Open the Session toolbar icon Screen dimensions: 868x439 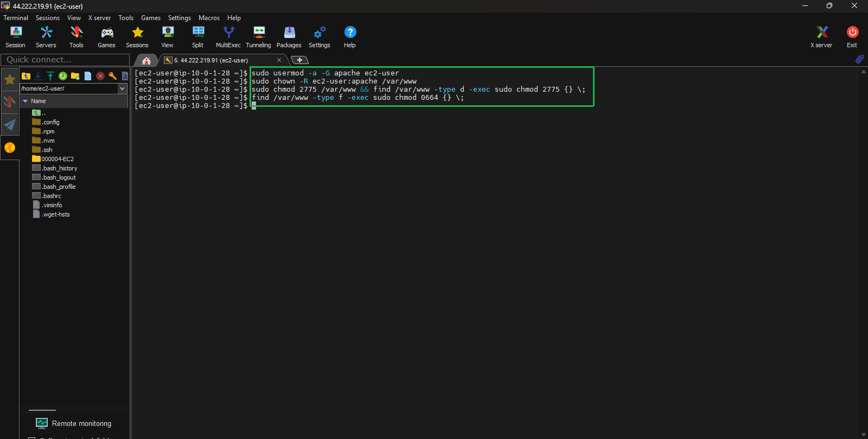tap(16, 37)
